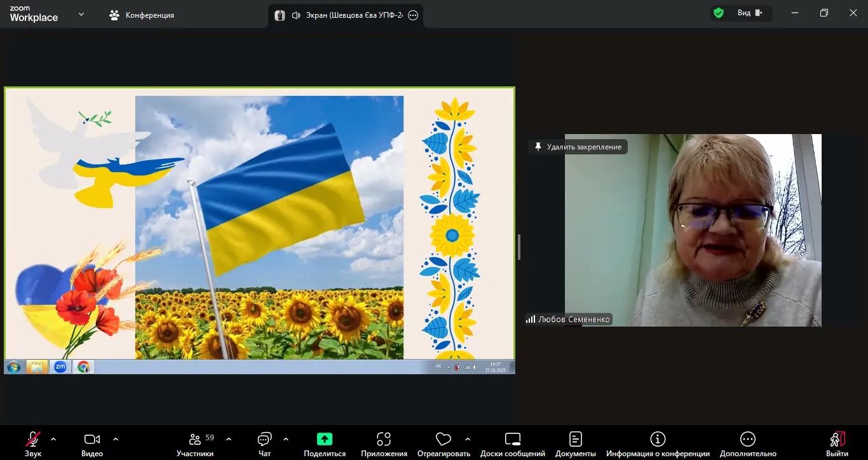
Task: Expand microphone audio options chevron
Action: point(53,438)
